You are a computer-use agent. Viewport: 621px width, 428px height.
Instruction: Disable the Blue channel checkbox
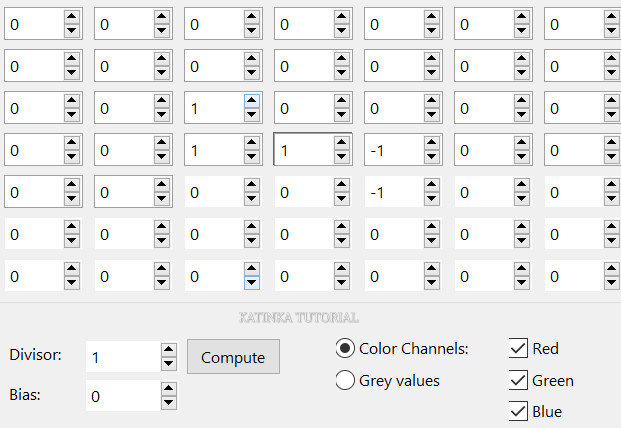(518, 411)
